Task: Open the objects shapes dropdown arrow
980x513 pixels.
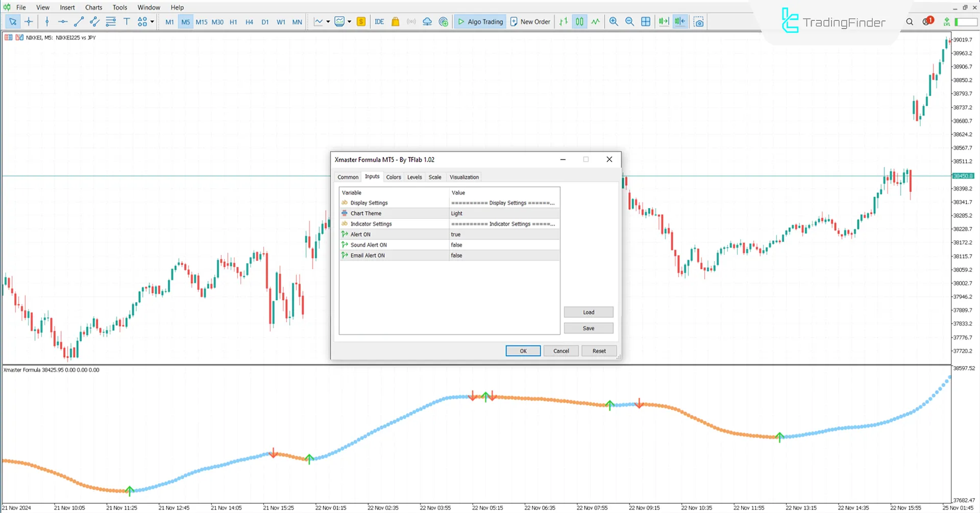Action: pos(152,21)
